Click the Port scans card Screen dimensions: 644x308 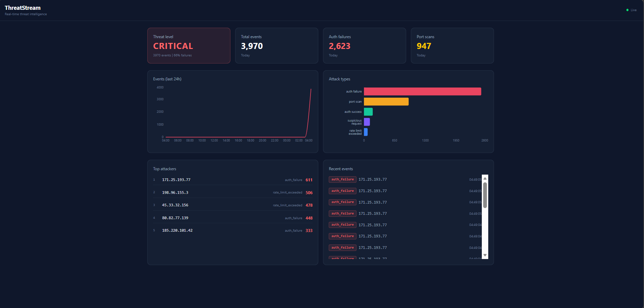[452, 46]
